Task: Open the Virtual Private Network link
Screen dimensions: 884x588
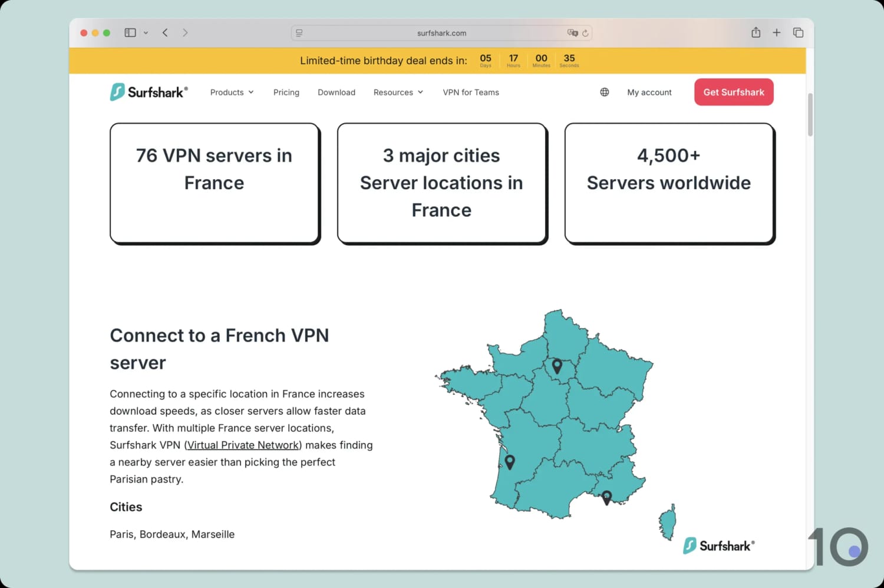Action: [243, 445]
